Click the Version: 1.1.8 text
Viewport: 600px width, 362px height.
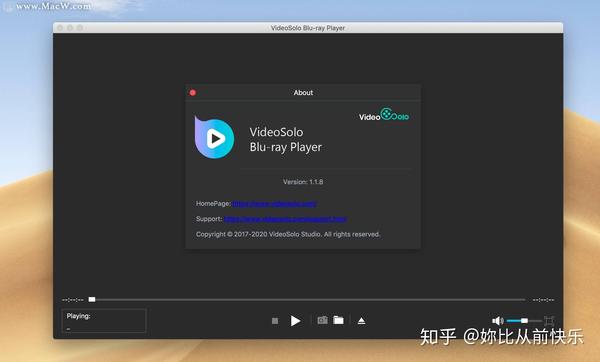pos(303,182)
